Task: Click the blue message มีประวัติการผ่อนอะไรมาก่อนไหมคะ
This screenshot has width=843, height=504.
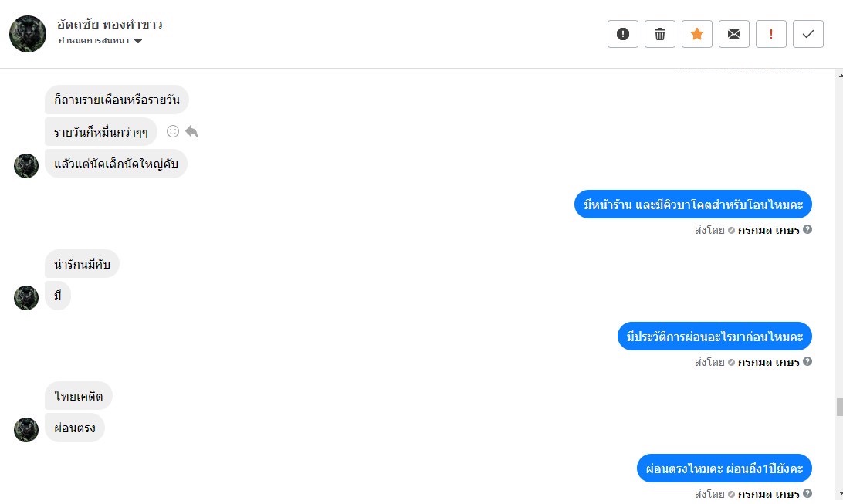Action: click(715, 337)
